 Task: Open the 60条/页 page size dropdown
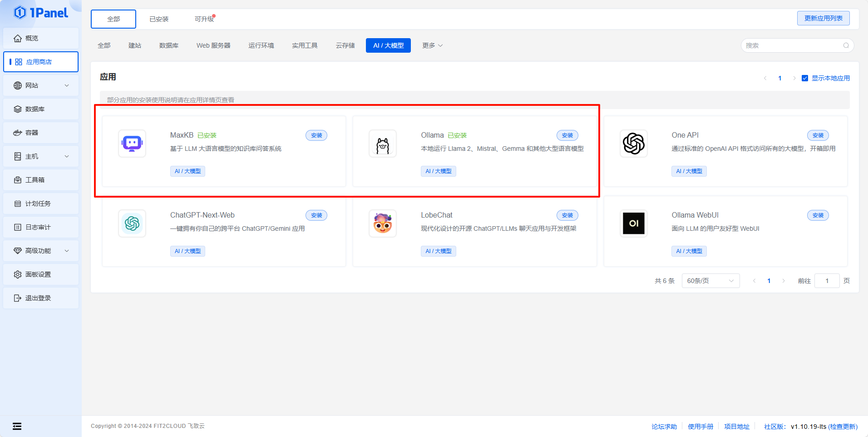click(x=710, y=281)
